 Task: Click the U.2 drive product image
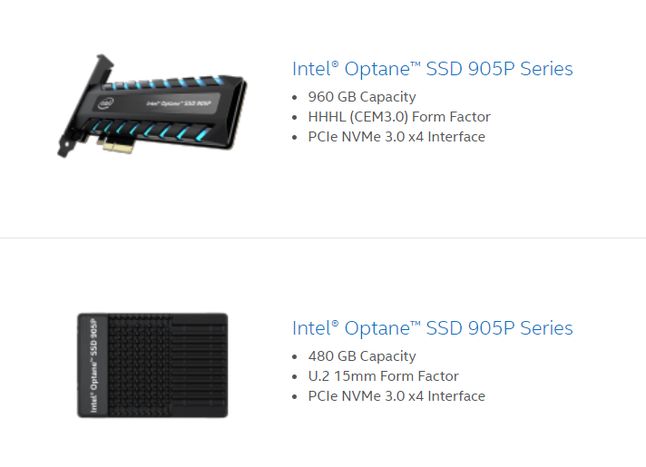point(152,365)
